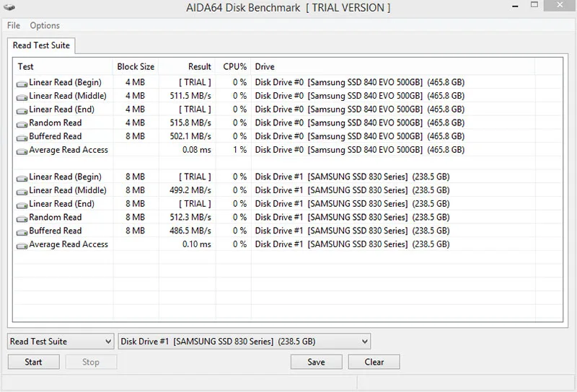Select the disk icon for 512.3 MB/s Random Read

tap(22, 218)
